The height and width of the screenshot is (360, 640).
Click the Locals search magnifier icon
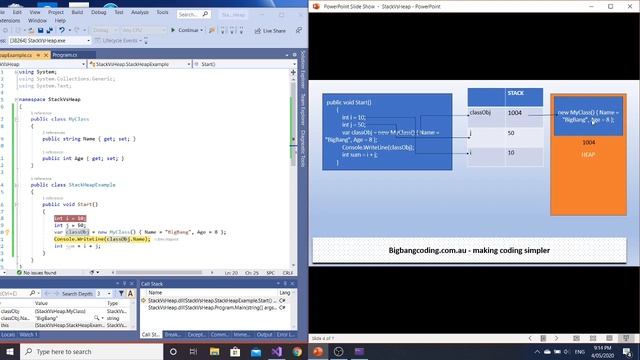[32, 293]
